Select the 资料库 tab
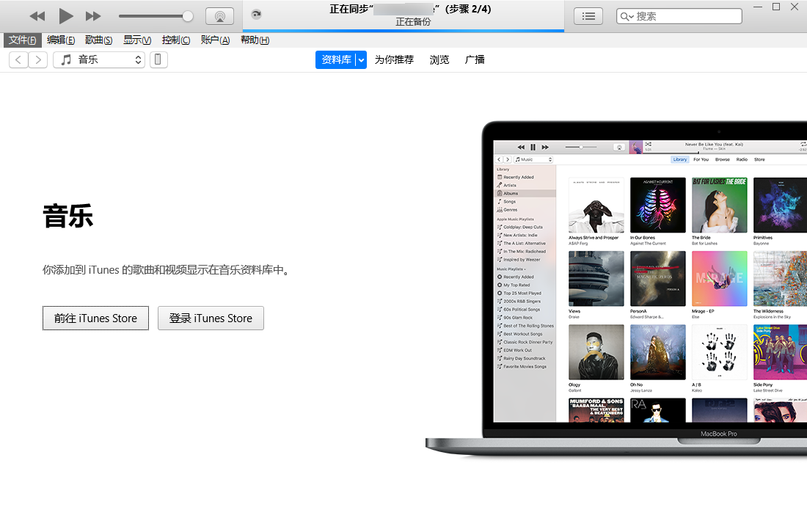This screenshot has height=532, width=807. [335, 59]
